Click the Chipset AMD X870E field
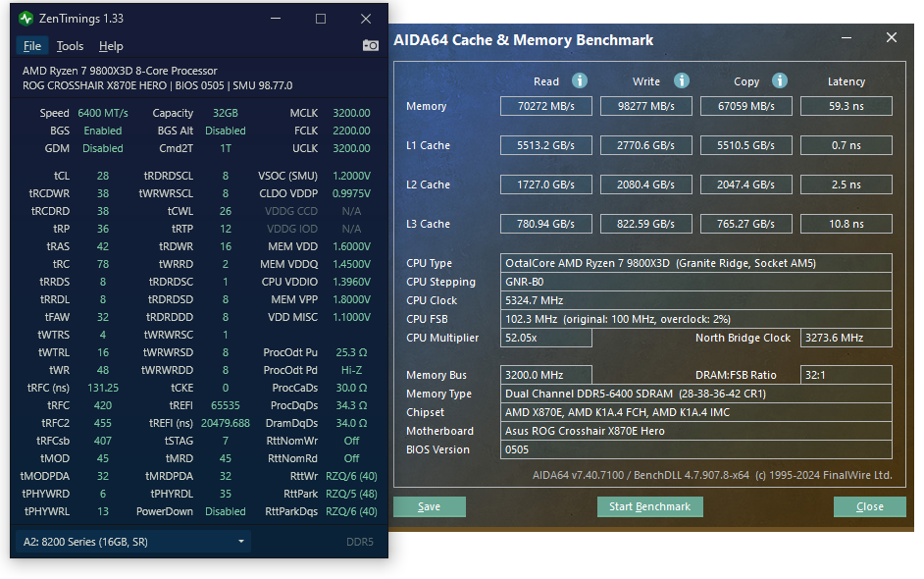924x579 pixels. 696,412
